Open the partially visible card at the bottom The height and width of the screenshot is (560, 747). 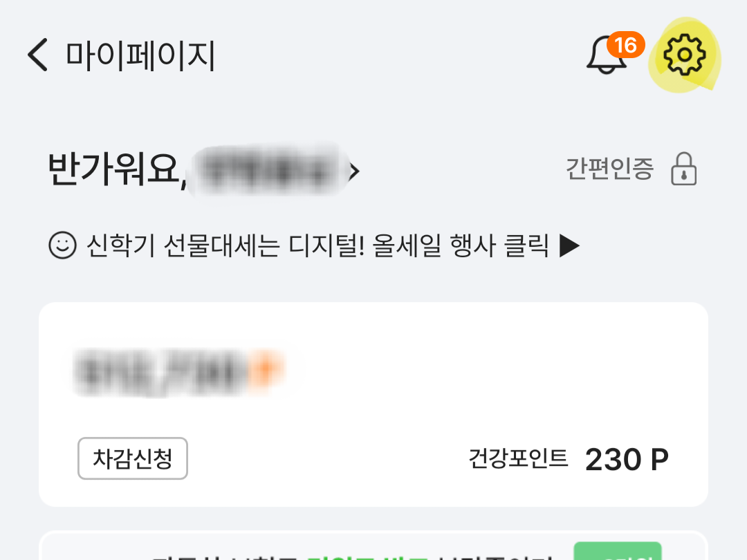(x=373, y=545)
